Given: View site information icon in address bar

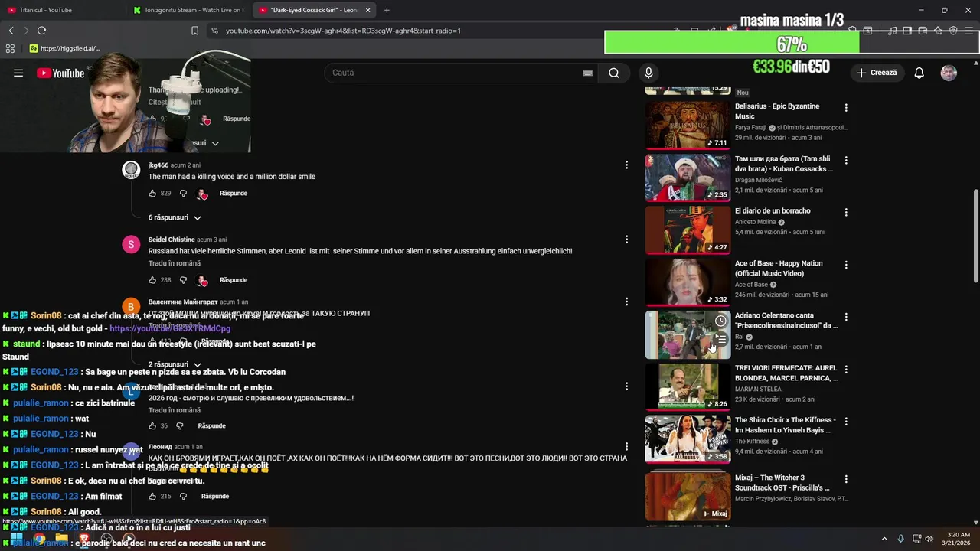Looking at the screenshot, I should (214, 31).
